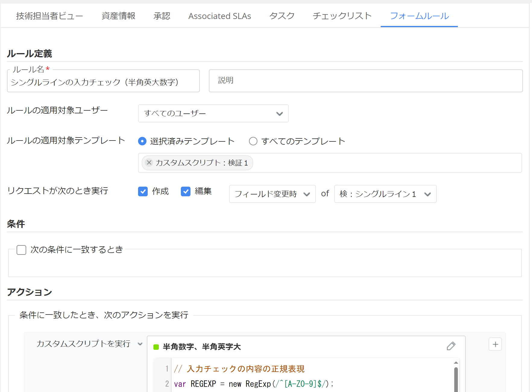Click into the ルール名 text field

tap(103, 82)
